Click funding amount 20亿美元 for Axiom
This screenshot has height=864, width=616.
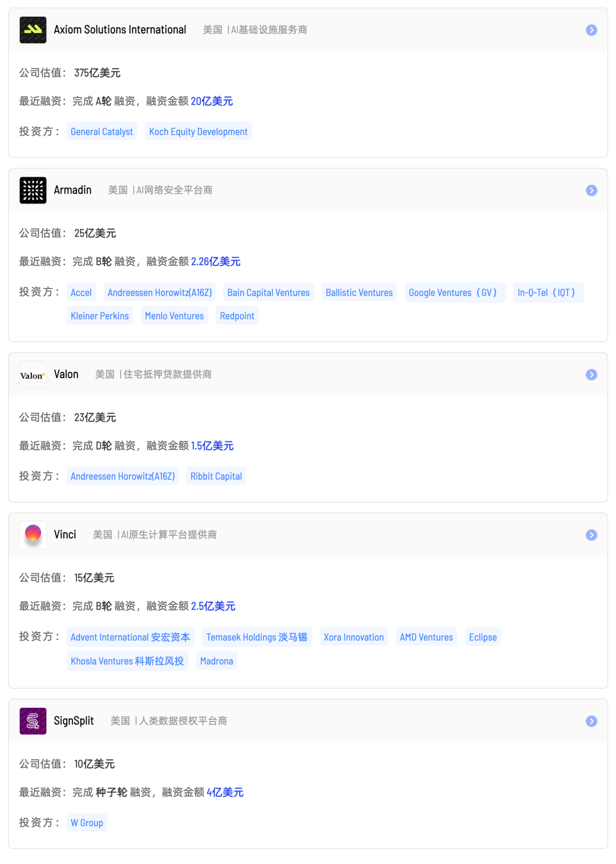coord(212,101)
